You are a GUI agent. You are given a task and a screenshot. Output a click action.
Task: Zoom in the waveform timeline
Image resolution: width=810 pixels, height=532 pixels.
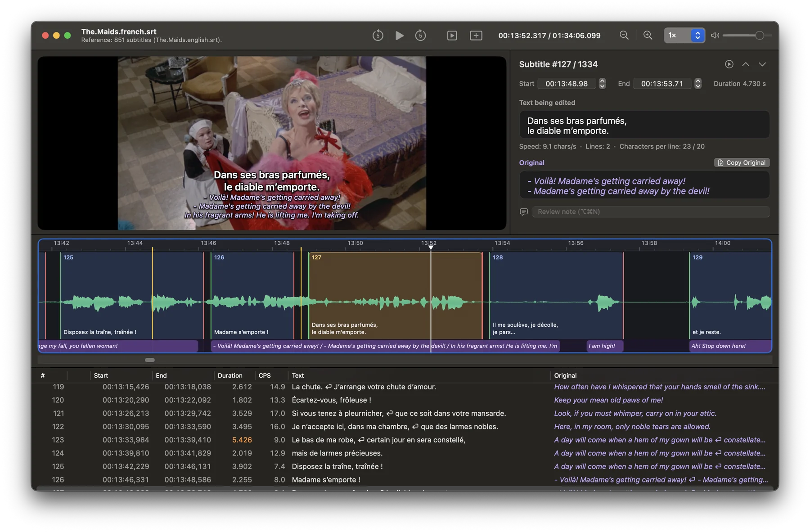pos(648,35)
